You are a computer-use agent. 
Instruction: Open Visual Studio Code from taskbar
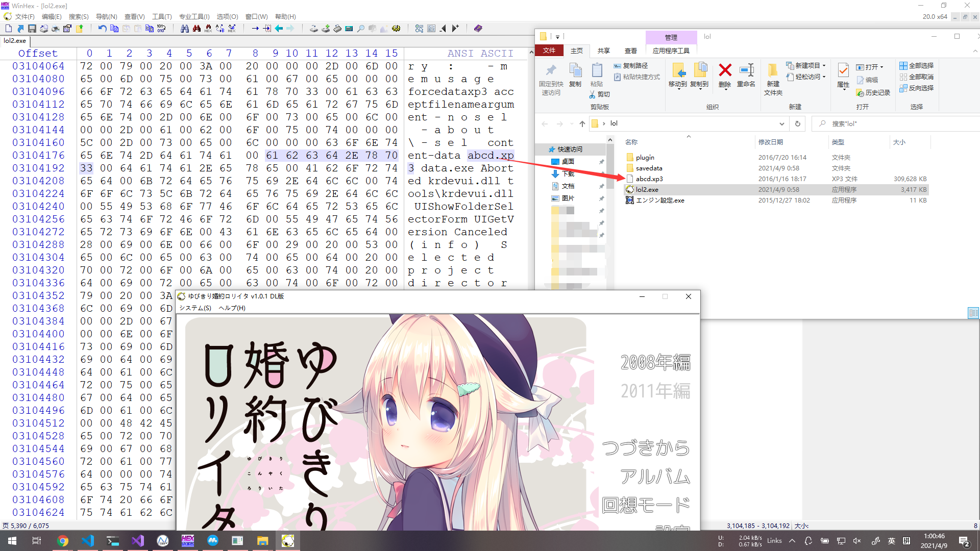pyautogui.click(x=88, y=541)
